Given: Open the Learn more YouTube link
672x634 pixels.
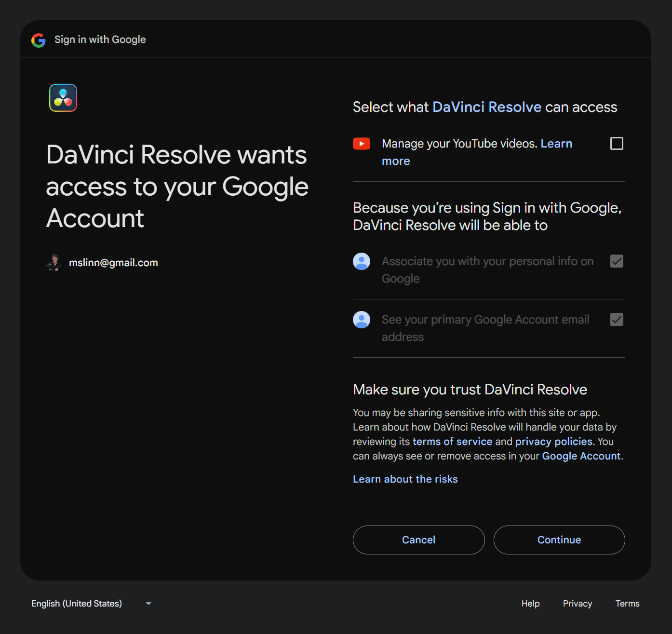Looking at the screenshot, I should 556,144.
